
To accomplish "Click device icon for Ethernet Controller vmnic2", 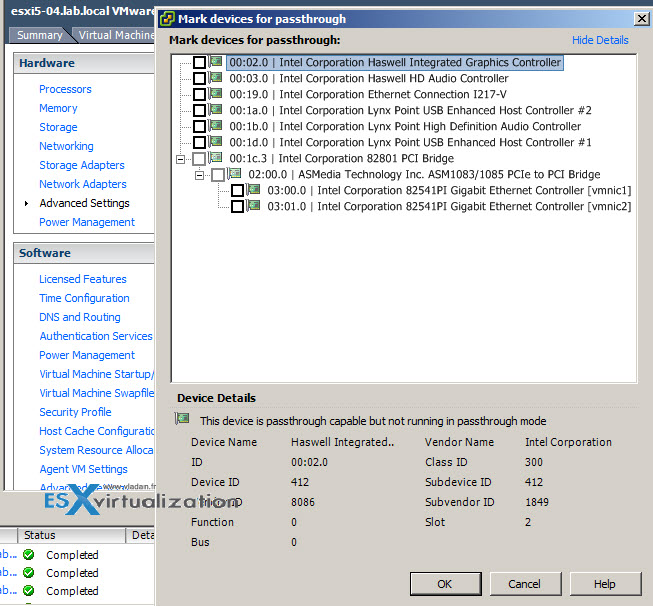I will (254, 205).
